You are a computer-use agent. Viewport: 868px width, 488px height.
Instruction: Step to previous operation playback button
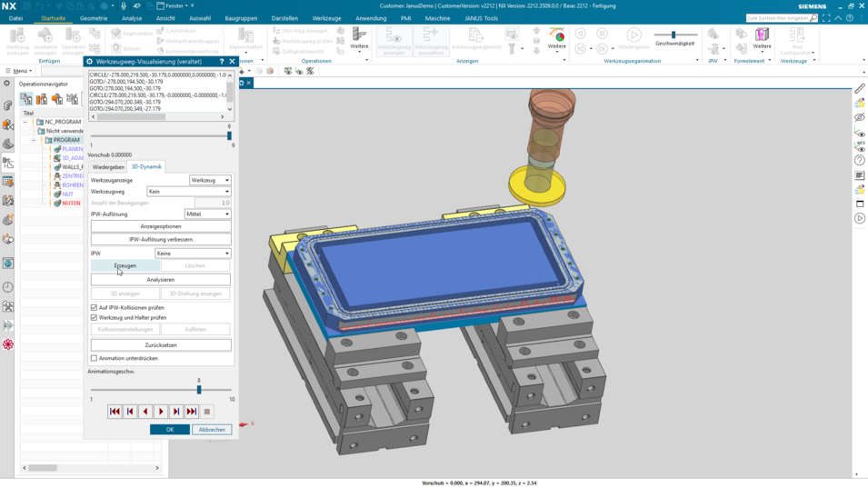pyautogui.click(x=130, y=412)
